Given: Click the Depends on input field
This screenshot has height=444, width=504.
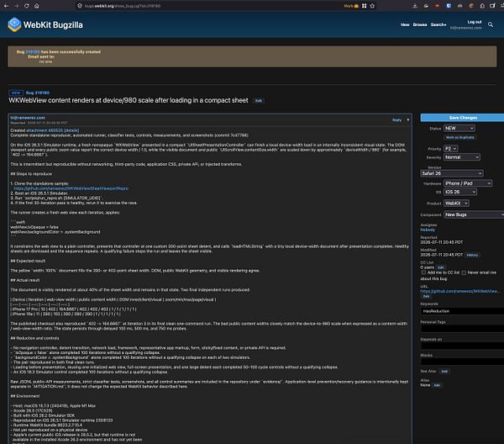Looking at the screenshot, I should [x=463, y=346].
